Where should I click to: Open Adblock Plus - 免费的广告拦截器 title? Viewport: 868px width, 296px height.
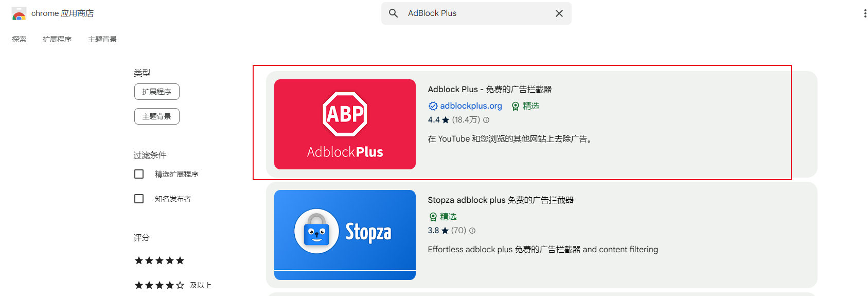tap(490, 89)
